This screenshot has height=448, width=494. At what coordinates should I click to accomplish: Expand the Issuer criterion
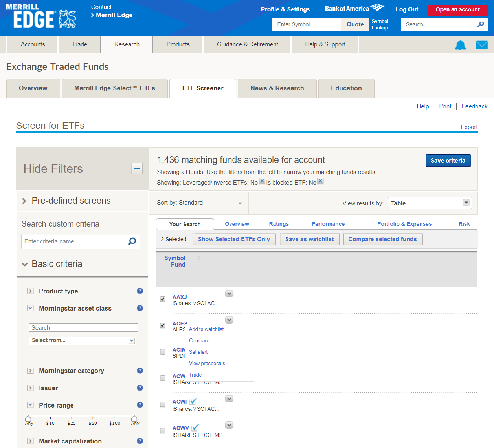point(30,388)
